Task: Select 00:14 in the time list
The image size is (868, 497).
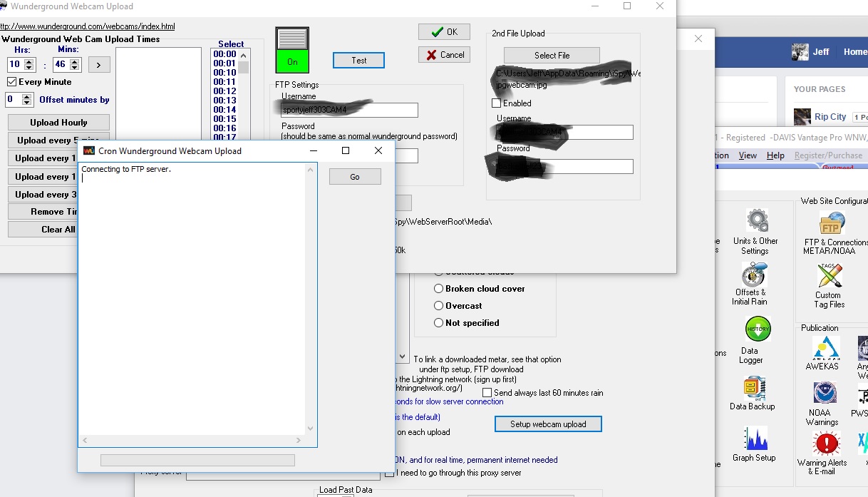Action: point(224,110)
